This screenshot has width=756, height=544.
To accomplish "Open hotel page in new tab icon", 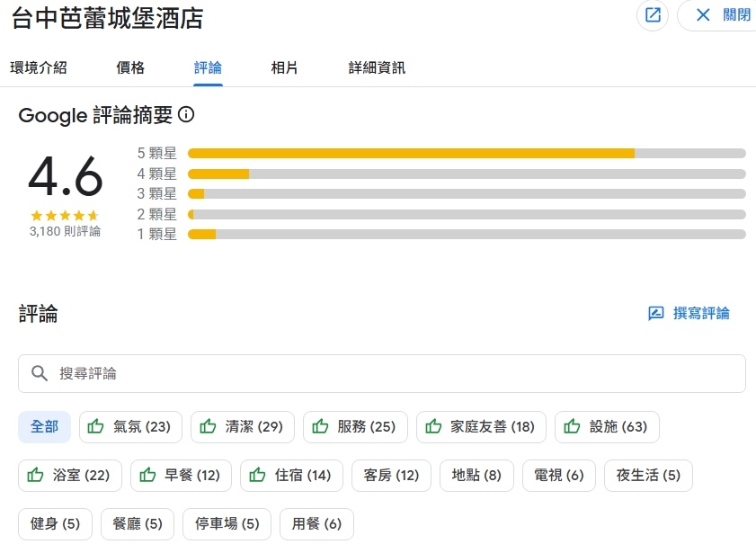I will [653, 15].
